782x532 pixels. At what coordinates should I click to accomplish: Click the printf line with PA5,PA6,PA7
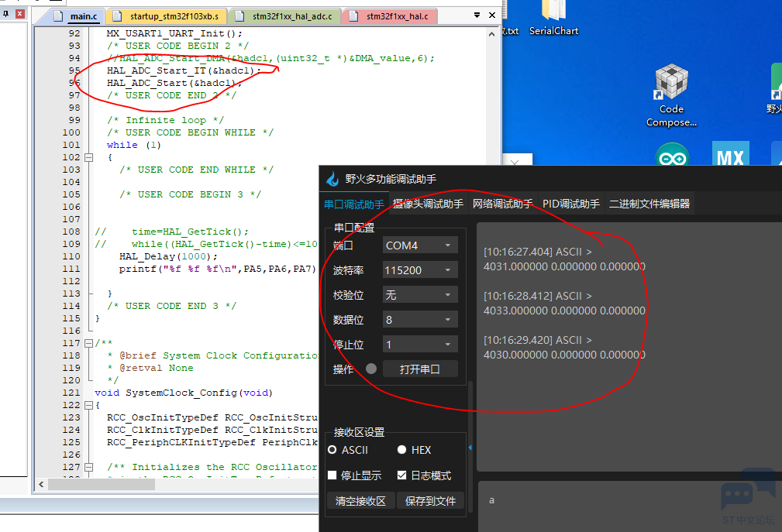tap(218, 269)
